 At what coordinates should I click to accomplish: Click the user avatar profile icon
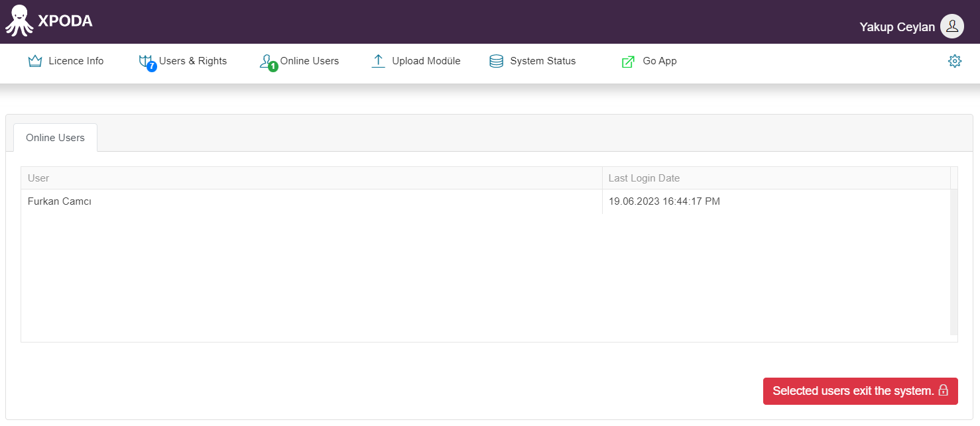click(x=952, y=27)
